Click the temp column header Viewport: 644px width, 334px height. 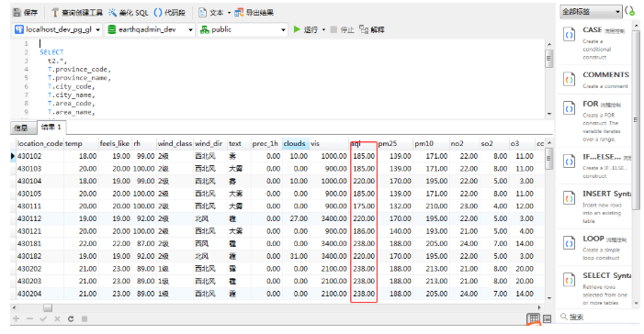coord(82,144)
